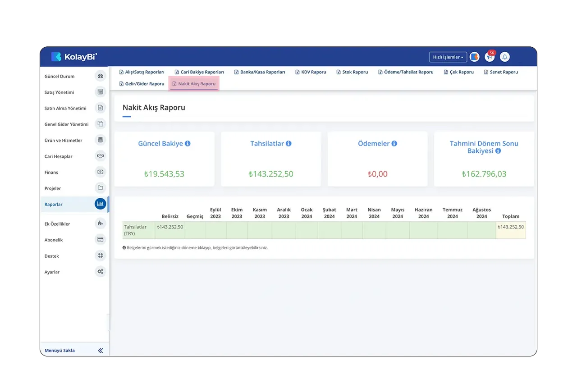This screenshot has width=577, height=392.
Task: Click the Satış Yönetimi calculator icon
Action: [x=101, y=92]
